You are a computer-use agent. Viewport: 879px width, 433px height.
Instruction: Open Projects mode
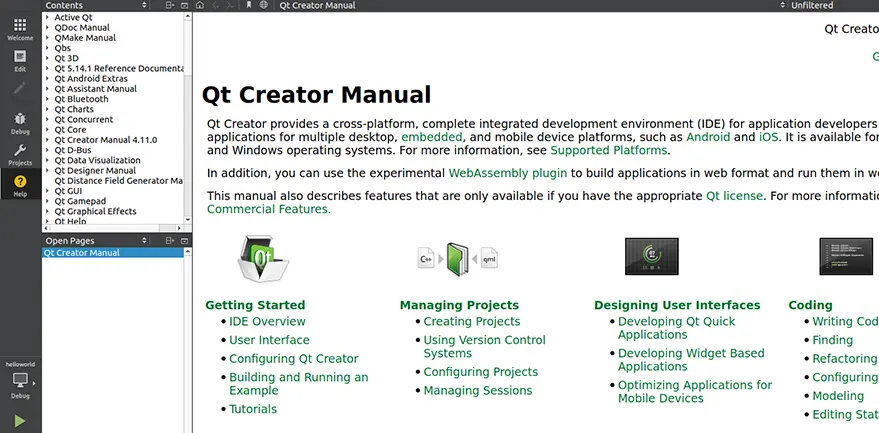pyautogui.click(x=20, y=154)
